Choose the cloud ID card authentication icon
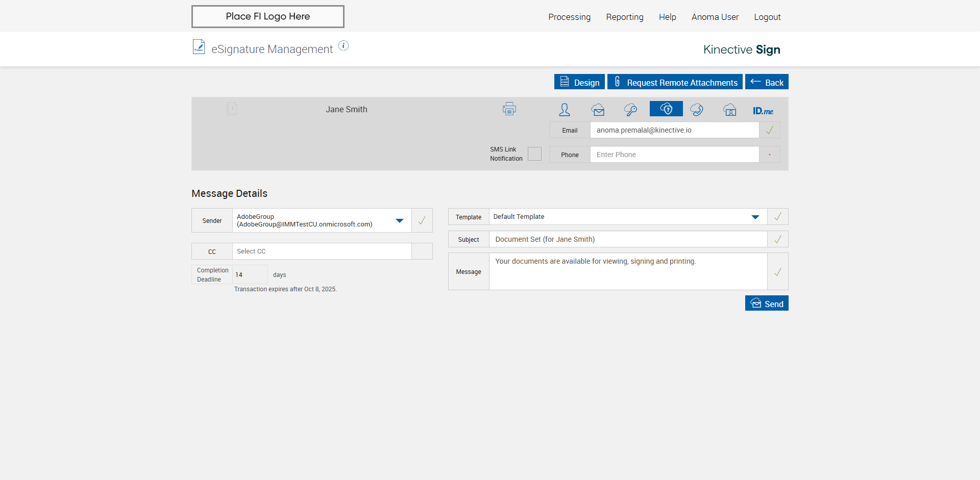This screenshot has height=480, width=980. pos(730,110)
